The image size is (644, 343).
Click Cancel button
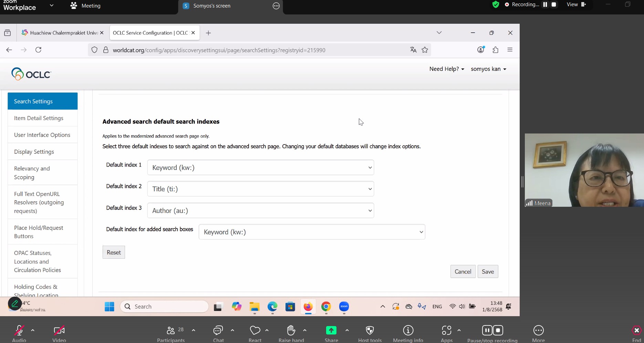(x=463, y=271)
